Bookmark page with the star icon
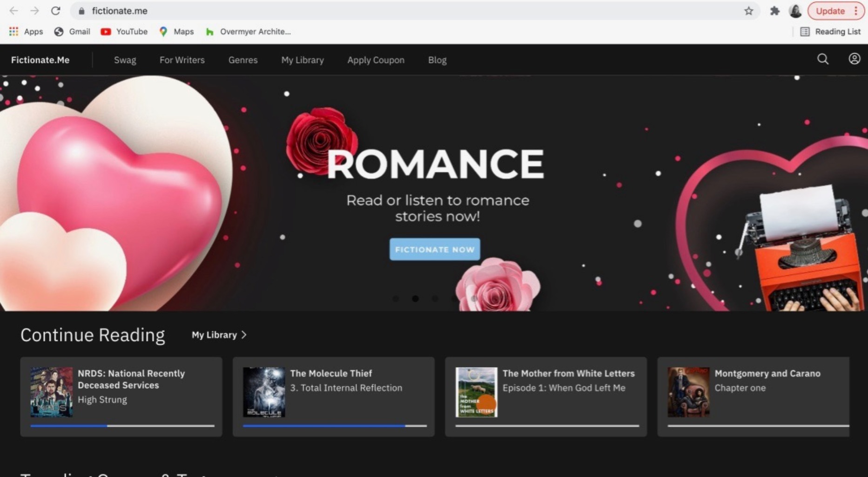This screenshot has height=477, width=868. coord(748,11)
